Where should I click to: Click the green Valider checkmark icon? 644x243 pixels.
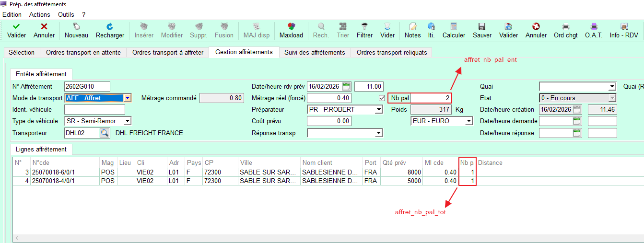(x=16, y=27)
